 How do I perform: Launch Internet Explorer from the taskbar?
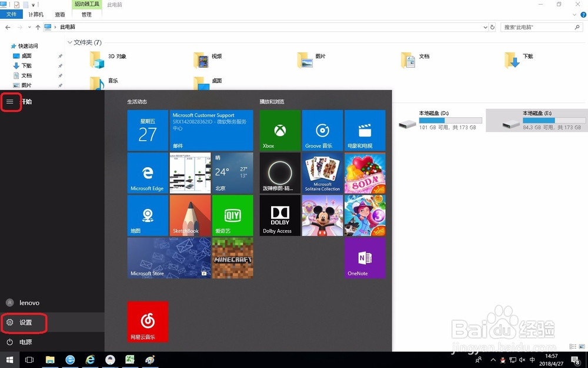(x=90, y=360)
